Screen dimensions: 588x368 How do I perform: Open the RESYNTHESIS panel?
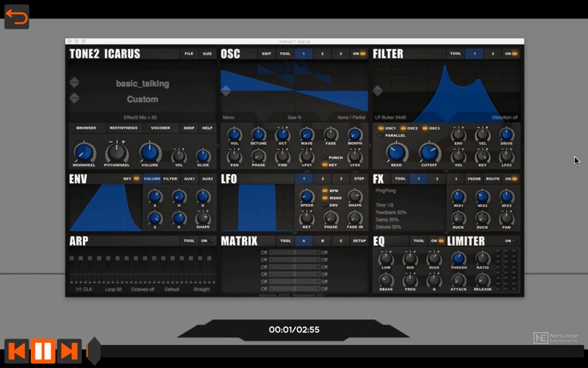pyautogui.click(x=123, y=128)
